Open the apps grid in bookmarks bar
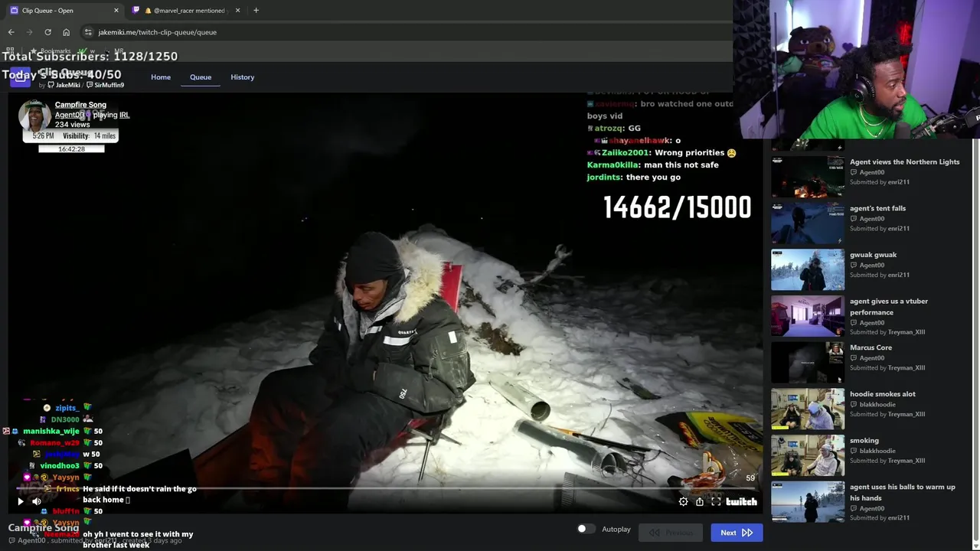This screenshot has width=980, height=551. 10,51
